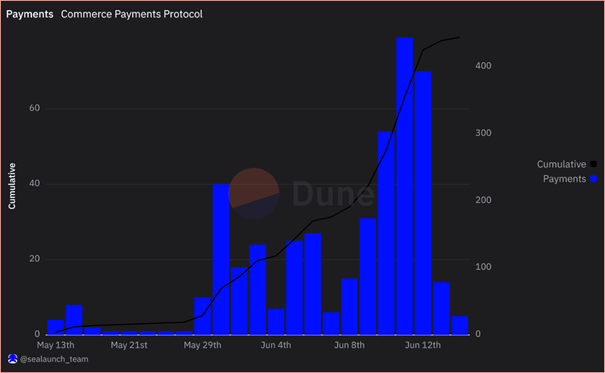Click the Jun 12th axis label
This screenshot has width=605, height=373.
tap(422, 345)
